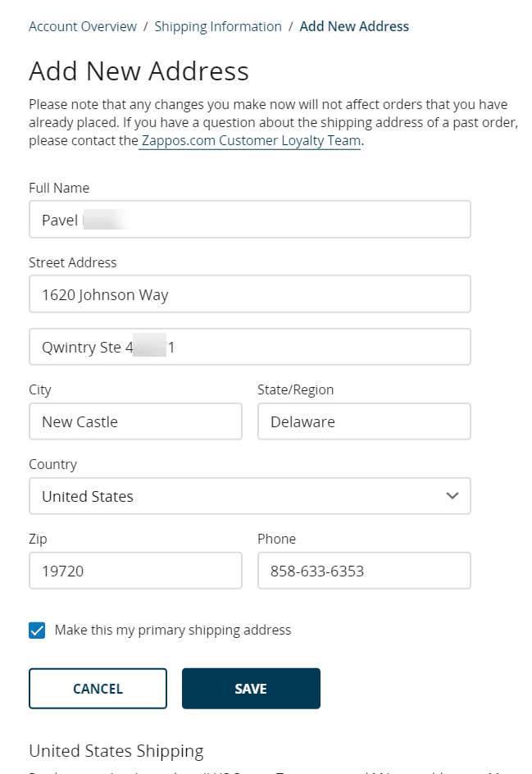Select the Street Address field showing 1620 Johnson Way
Image resolution: width=532 pixels, height=774 pixels.
coord(250,294)
